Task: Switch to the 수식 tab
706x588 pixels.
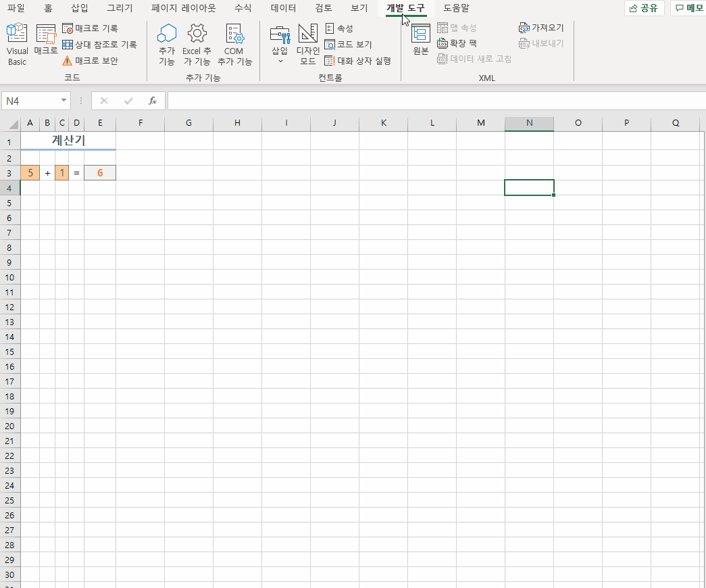Action: click(x=243, y=8)
